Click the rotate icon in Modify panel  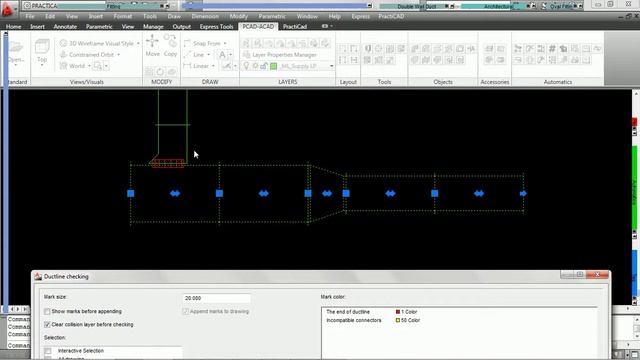pos(160,72)
